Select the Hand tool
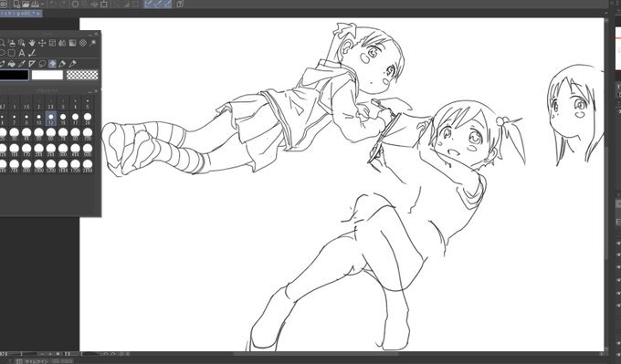The image size is (621, 364). tap(32, 43)
